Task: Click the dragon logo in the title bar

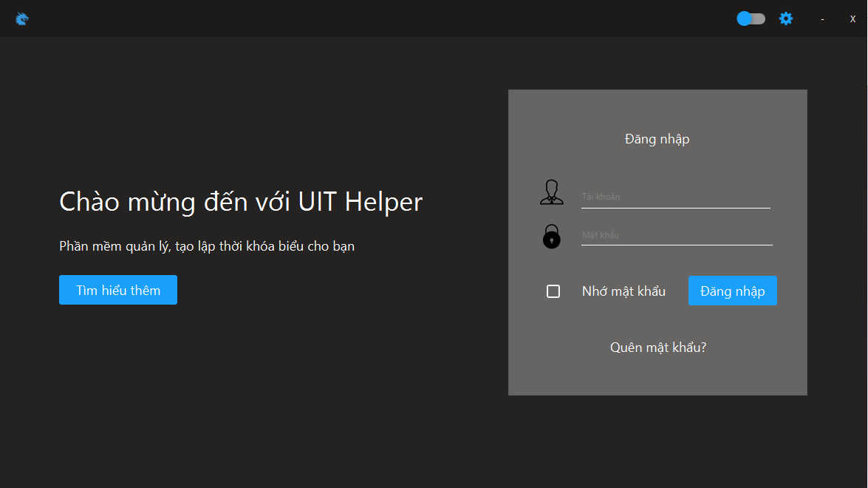Action: click(x=21, y=18)
